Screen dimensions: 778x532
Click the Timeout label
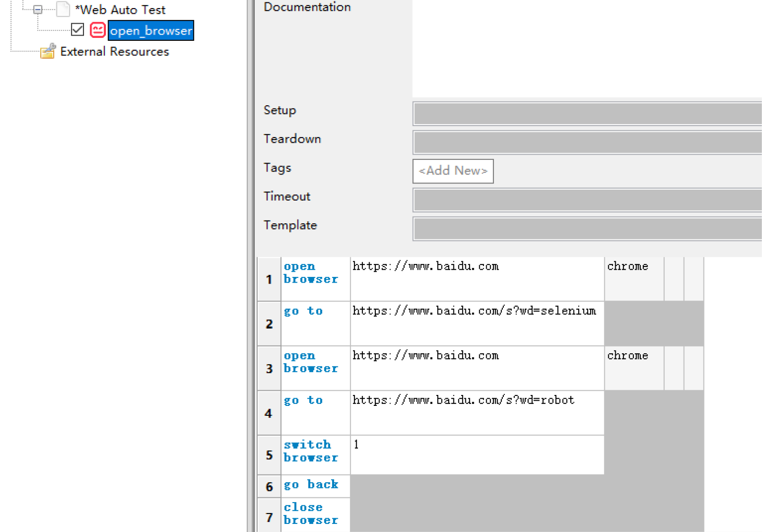(x=287, y=196)
